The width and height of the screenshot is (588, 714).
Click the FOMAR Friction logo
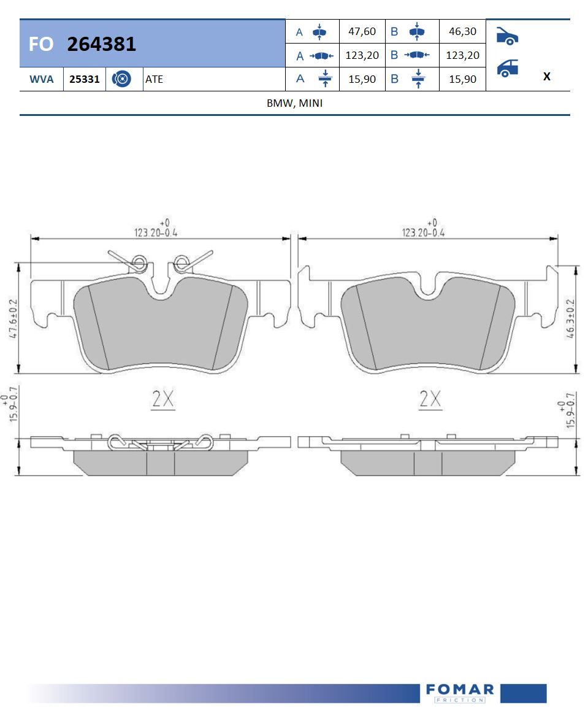tap(460, 693)
